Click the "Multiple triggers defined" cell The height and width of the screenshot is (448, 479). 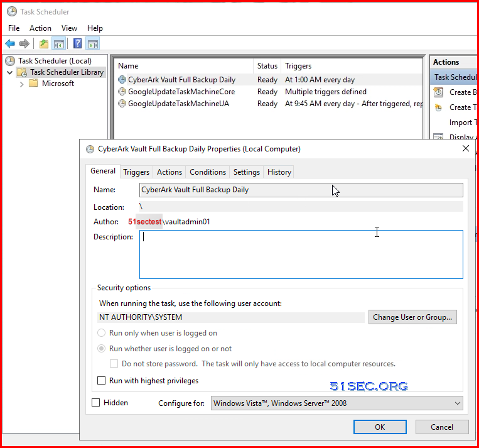pos(326,92)
